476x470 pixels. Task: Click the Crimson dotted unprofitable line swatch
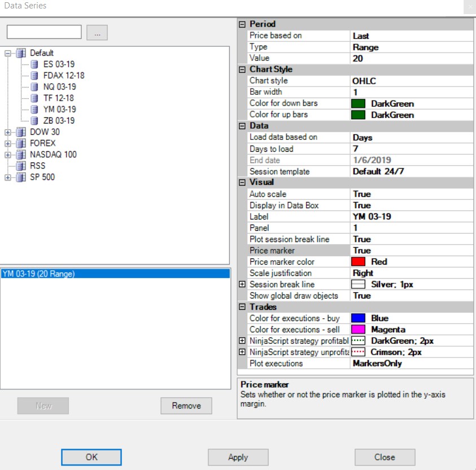coord(358,352)
